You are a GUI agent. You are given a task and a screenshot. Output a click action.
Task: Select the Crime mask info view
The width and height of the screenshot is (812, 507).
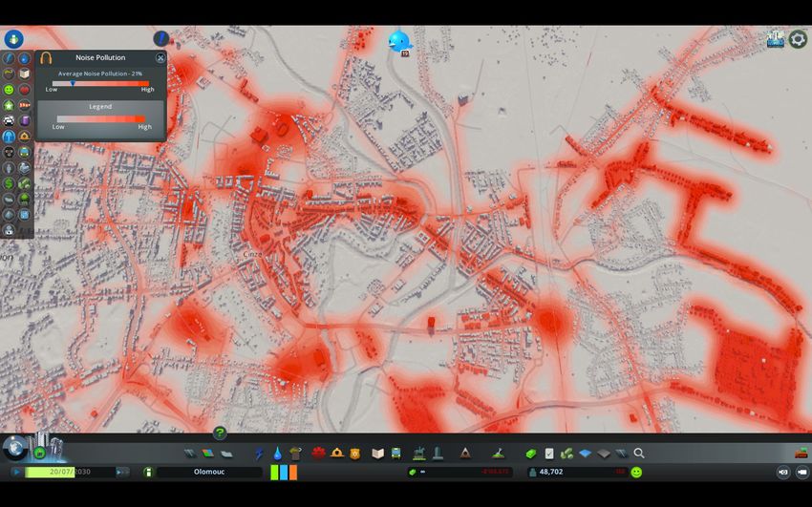tap(9, 152)
